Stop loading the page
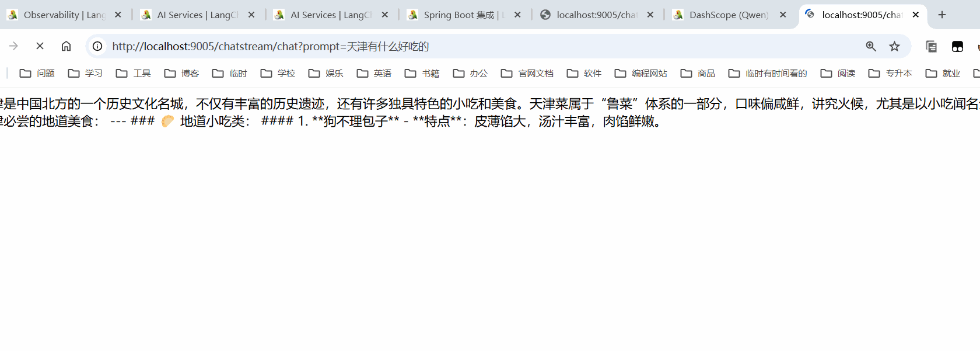Image resolution: width=980 pixels, height=351 pixels. point(40,46)
